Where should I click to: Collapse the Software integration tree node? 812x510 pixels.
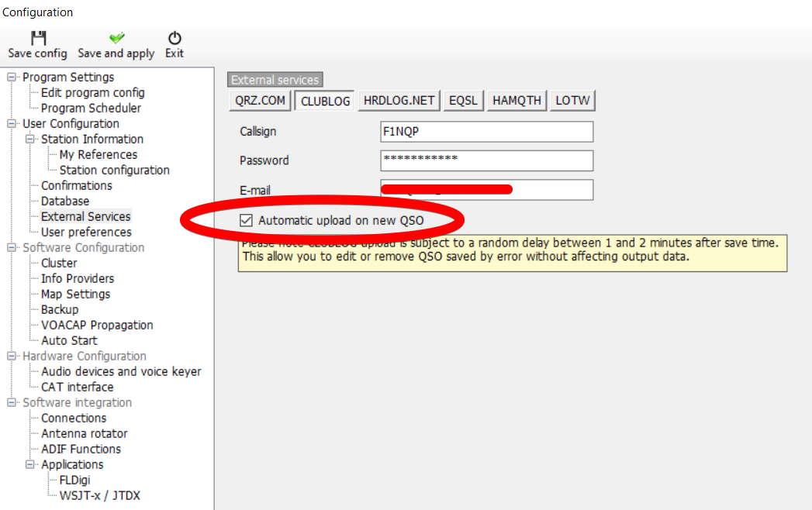[x=12, y=402]
